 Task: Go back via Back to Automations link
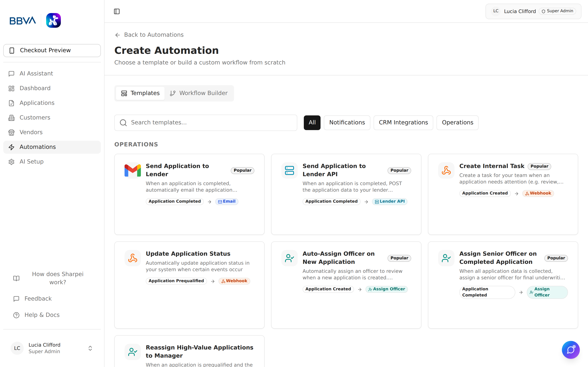tap(149, 35)
